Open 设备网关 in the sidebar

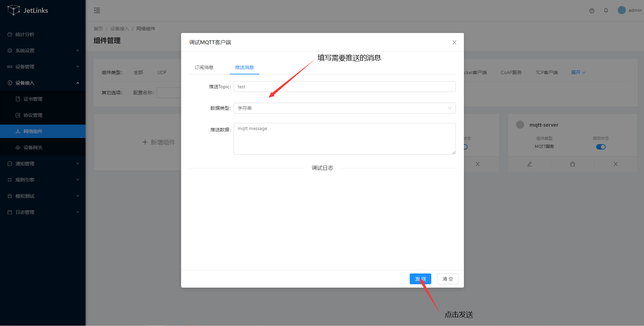(x=33, y=147)
